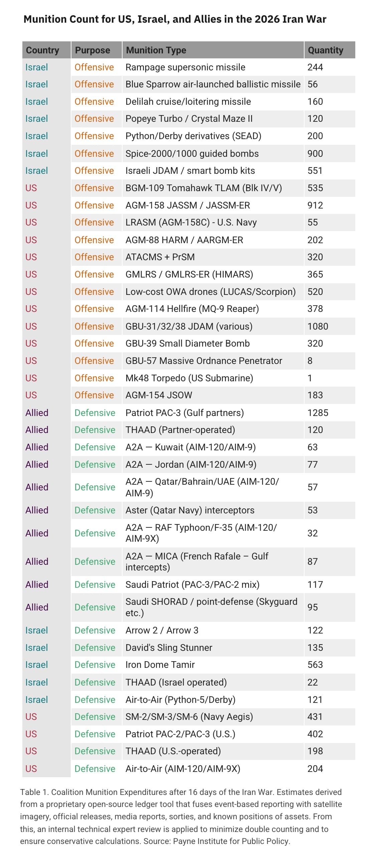Click the David's Sling Stunner cell
The height and width of the screenshot is (868, 382).
click(x=169, y=647)
